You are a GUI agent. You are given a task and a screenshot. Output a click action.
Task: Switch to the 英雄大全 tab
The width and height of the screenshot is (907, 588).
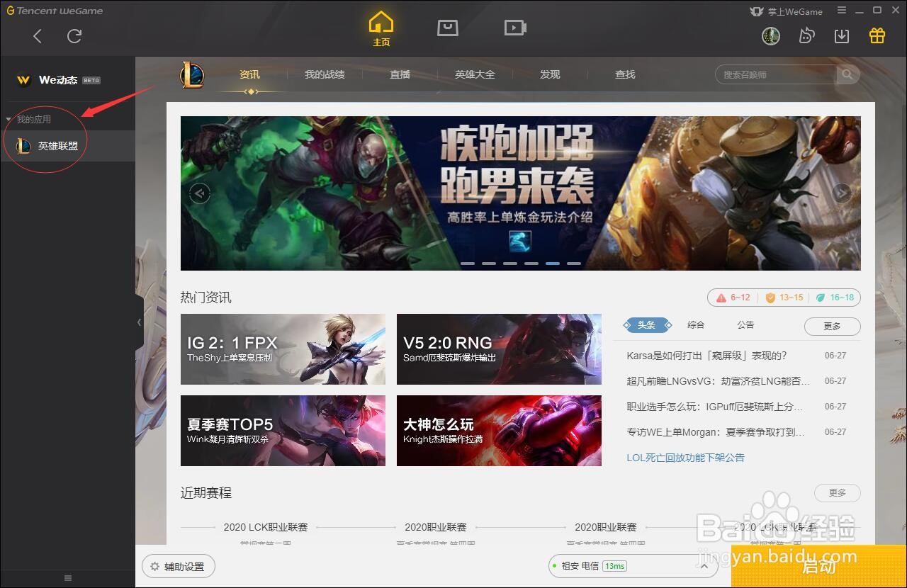pos(475,74)
